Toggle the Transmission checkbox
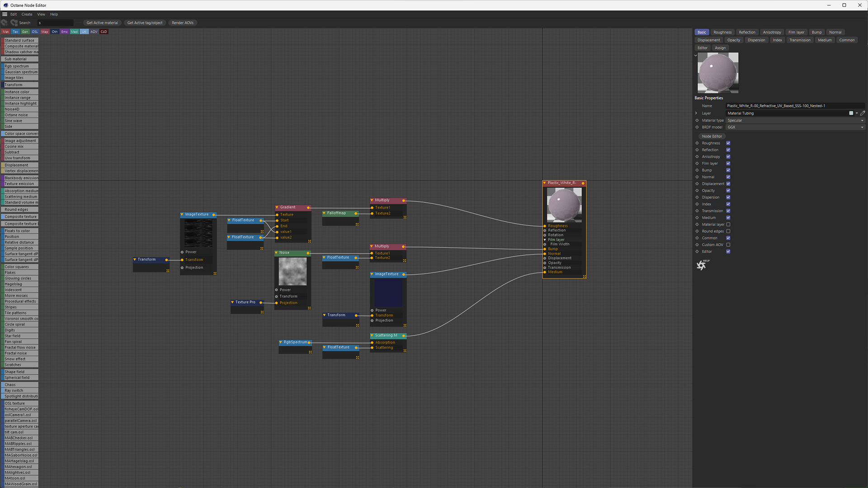 (728, 211)
